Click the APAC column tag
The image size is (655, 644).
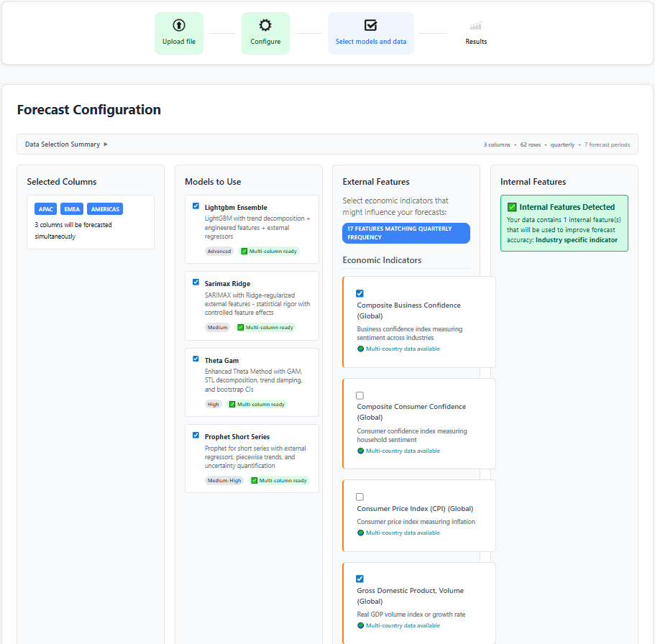click(46, 209)
